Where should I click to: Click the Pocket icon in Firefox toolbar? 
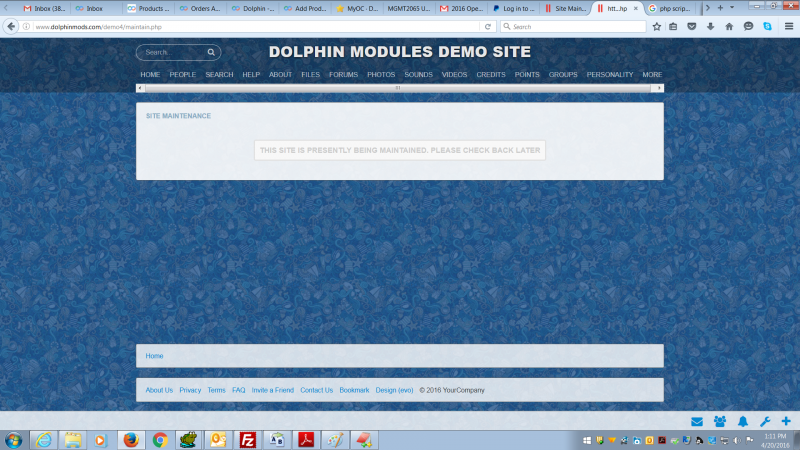point(692,27)
